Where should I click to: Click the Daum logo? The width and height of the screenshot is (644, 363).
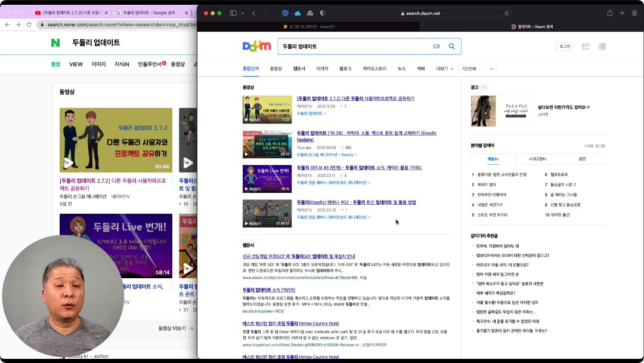(256, 46)
